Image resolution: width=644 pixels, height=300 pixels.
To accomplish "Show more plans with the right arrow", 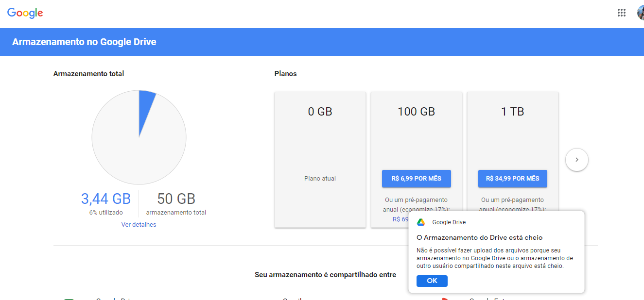I will coord(576,159).
